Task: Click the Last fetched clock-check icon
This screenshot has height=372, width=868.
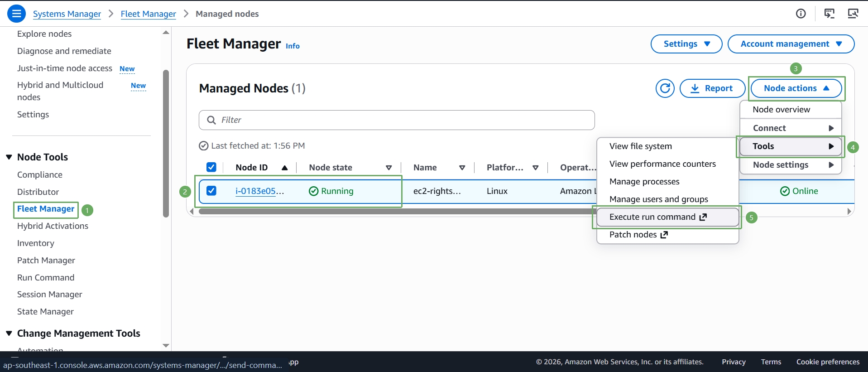Action: [204, 146]
